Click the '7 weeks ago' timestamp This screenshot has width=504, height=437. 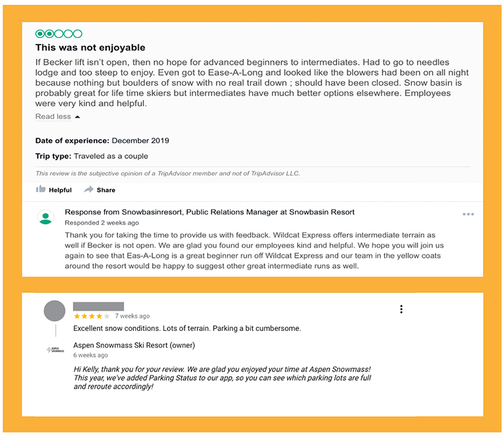pos(132,316)
